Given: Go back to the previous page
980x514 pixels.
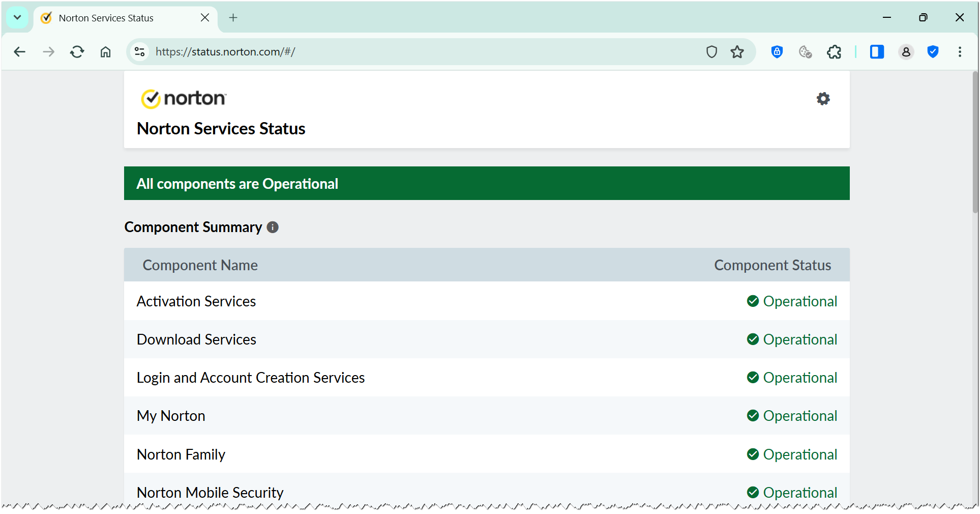Looking at the screenshot, I should 20,52.
